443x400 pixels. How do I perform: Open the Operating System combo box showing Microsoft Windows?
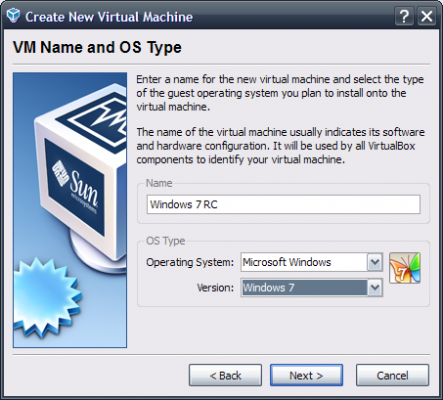pos(311,262)
